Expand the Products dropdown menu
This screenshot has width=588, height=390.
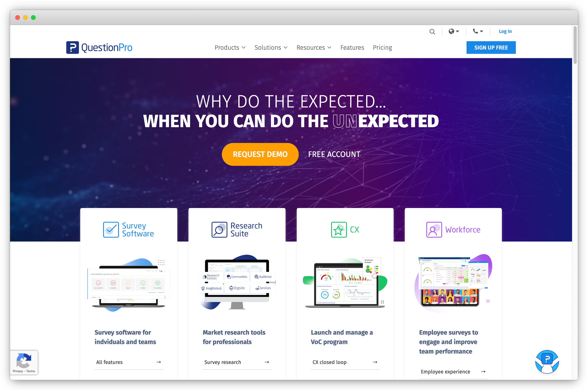pos(229,47)
